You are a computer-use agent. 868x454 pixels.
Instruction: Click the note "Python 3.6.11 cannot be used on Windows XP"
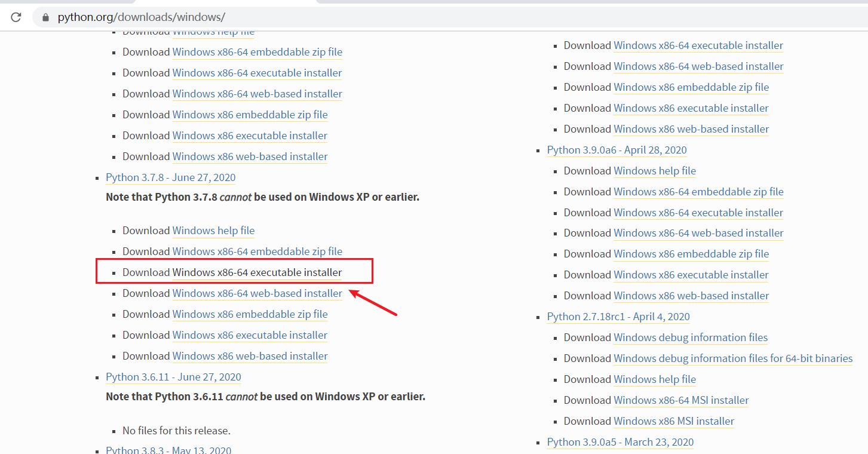(265, 396)
